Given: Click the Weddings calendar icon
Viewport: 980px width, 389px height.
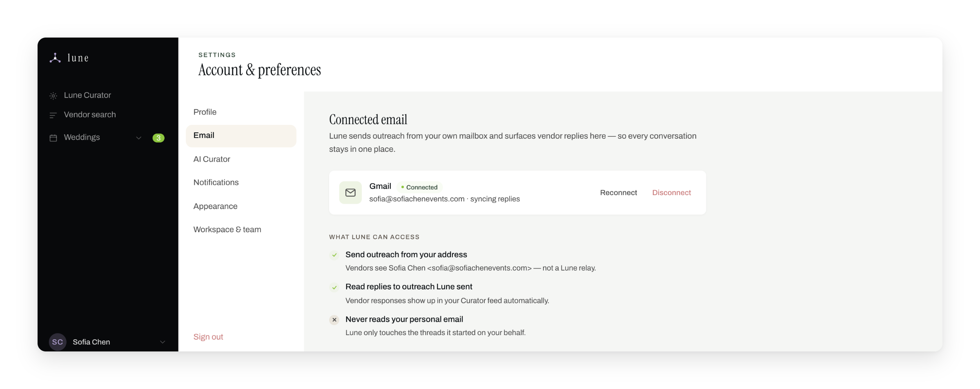Looking at the screenshot, I should (53, 138).
